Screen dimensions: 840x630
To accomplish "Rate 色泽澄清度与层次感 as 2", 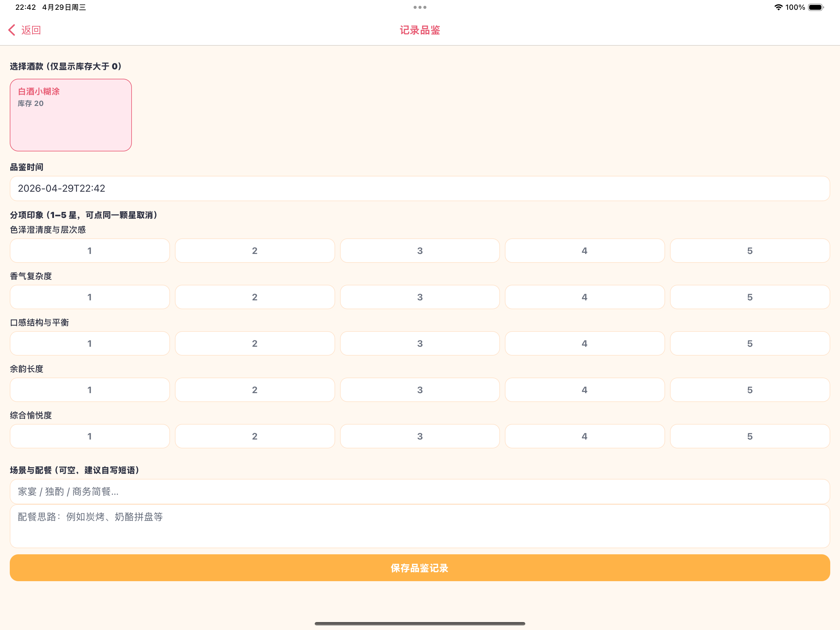I will tap(255, 251).
